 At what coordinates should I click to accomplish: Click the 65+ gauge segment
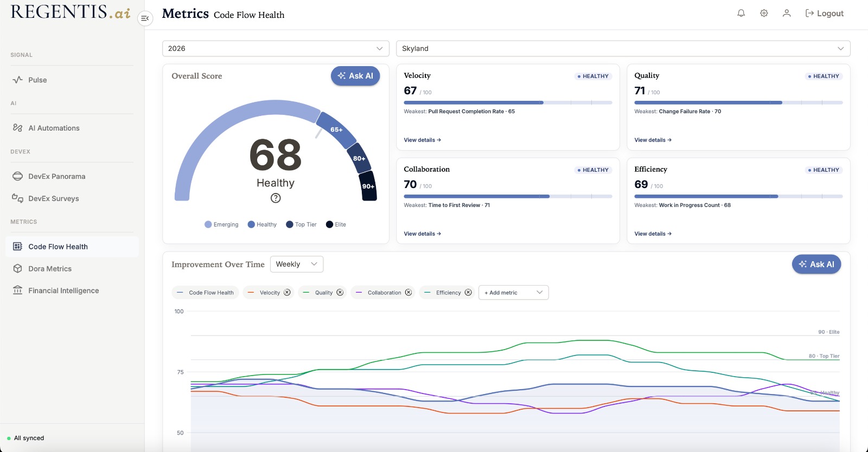coord(336,130)
